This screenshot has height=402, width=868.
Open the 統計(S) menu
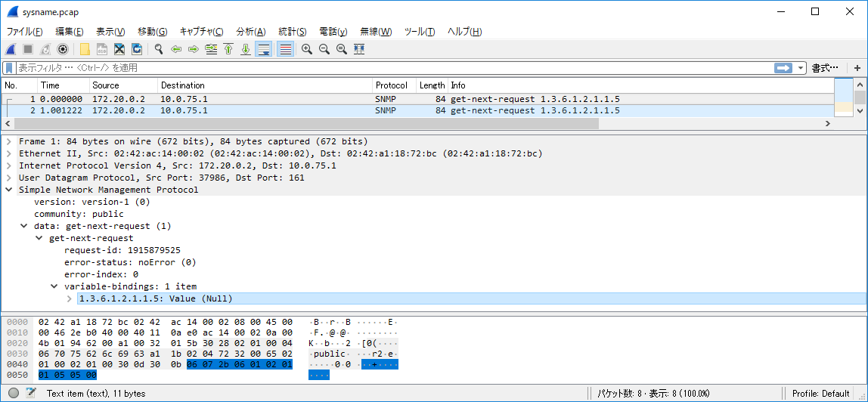pos(293,32)
